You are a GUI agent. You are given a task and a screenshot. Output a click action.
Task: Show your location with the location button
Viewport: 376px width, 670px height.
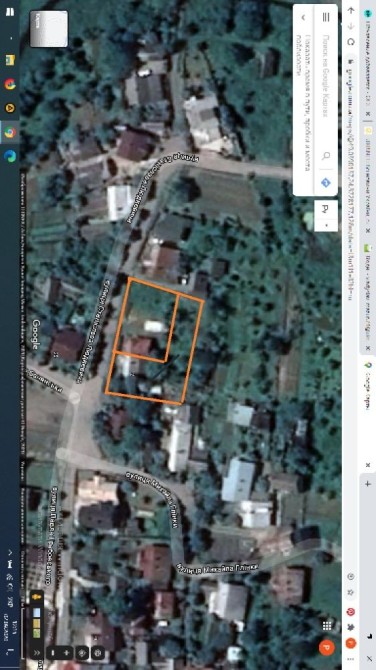point(82,652)
